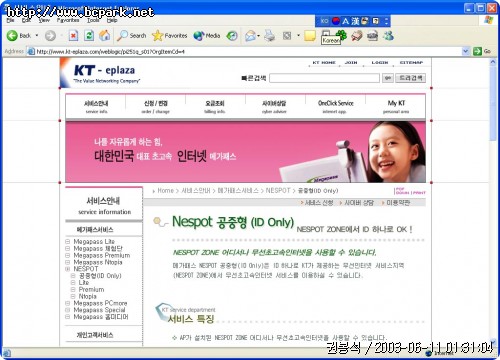Select Lite under the NESPOT node

pyautogui.click(x=84, y=282)
